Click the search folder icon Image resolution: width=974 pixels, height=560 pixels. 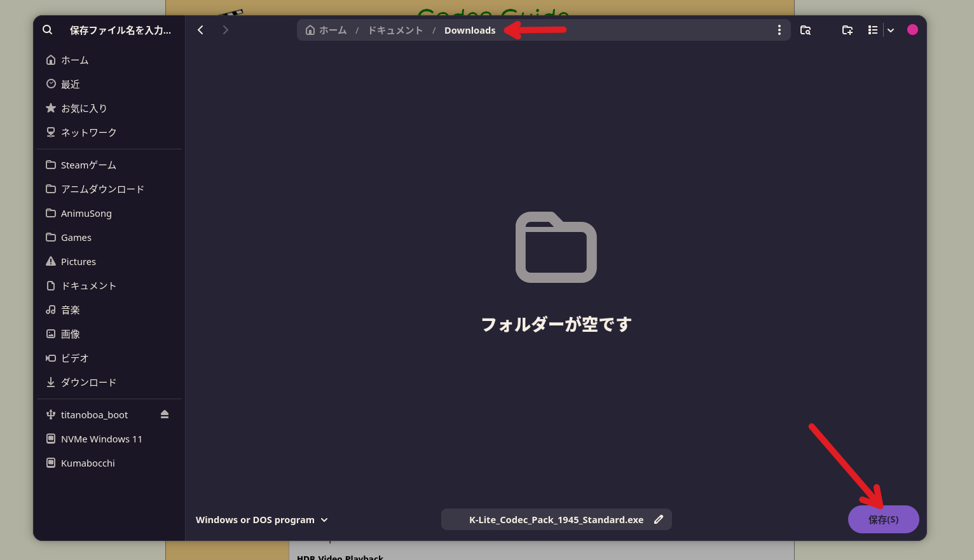click(x=806, y=30)
